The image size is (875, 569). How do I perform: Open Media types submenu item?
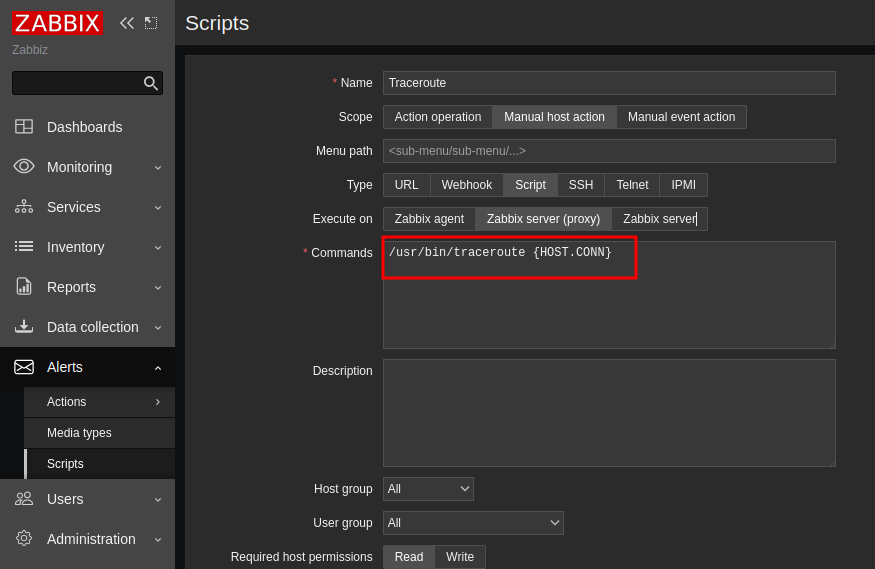pyautogui.click(x=99, y=433)
